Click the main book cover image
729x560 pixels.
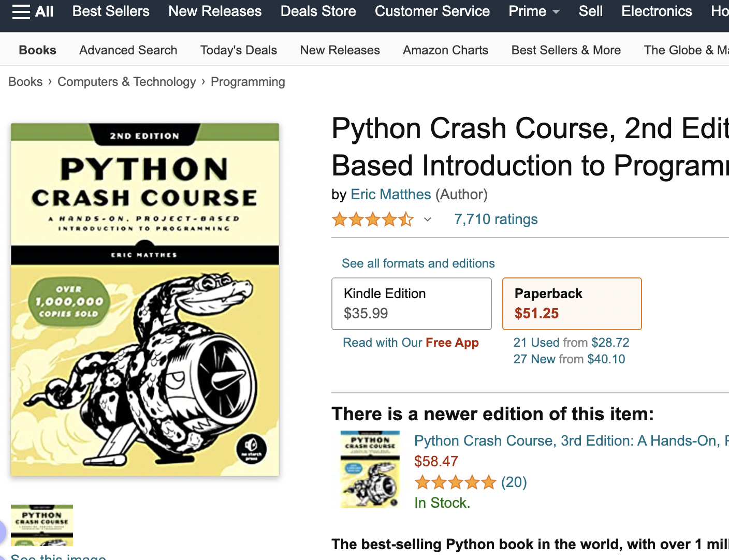point(145,300)
